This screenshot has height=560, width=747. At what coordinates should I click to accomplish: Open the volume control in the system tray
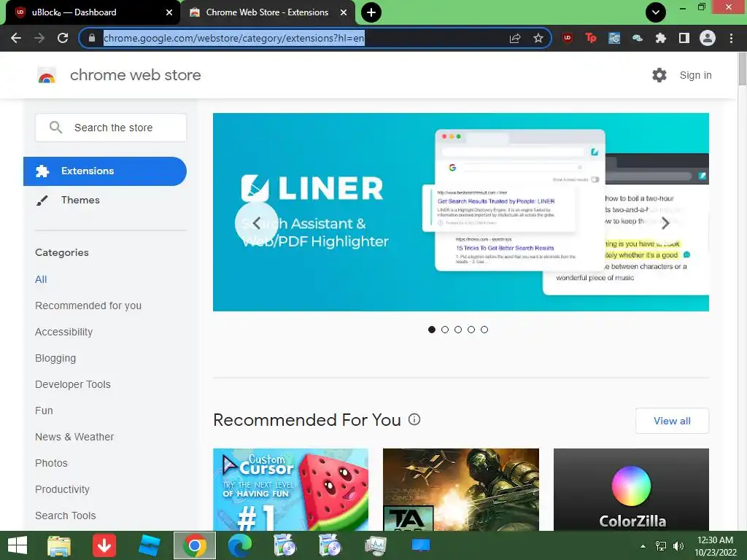click(x=678, y=545)
